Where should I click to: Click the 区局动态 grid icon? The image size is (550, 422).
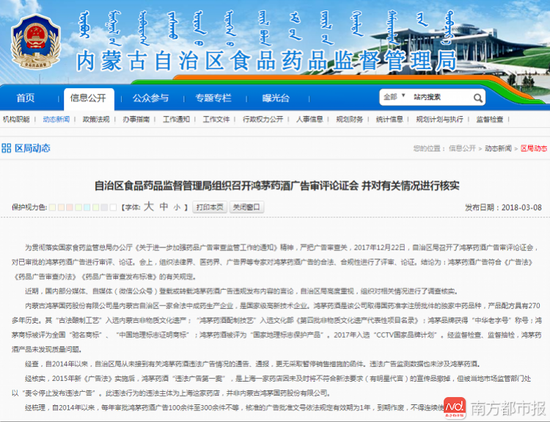tap(6, 148)
